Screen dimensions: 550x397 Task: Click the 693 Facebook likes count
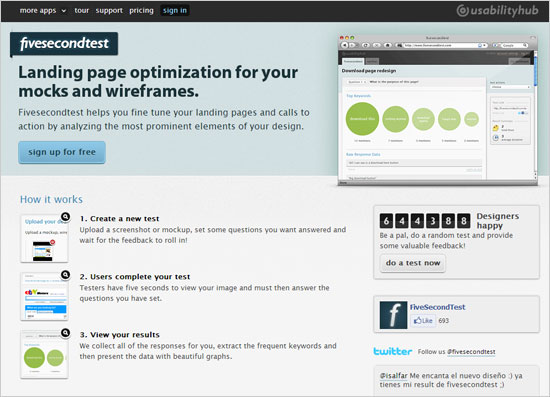(x=443, y=321)
